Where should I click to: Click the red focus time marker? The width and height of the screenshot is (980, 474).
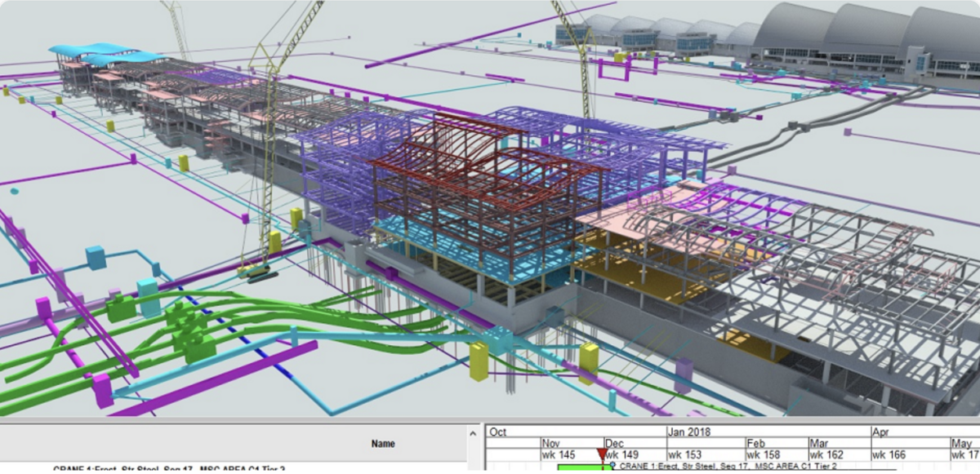click(x=602, y=454)
